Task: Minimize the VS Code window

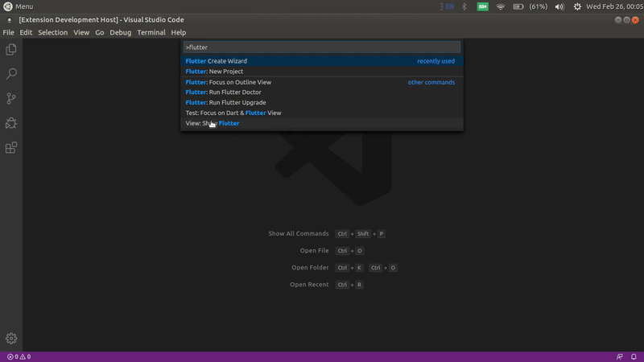Action: pos(617,19)
